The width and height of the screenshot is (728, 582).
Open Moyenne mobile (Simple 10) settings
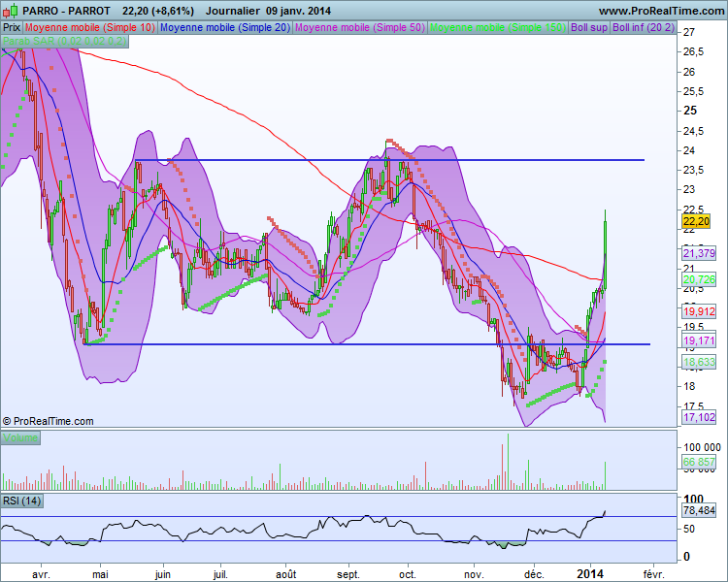pos(89,27)
